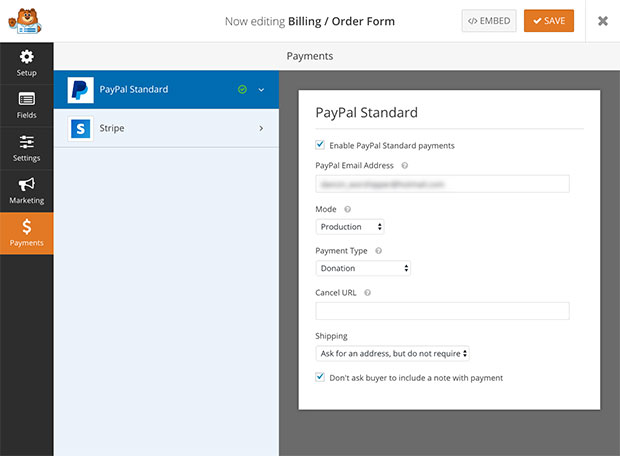
Task: Show help tooltip for Mode
Action: (347, 209)
